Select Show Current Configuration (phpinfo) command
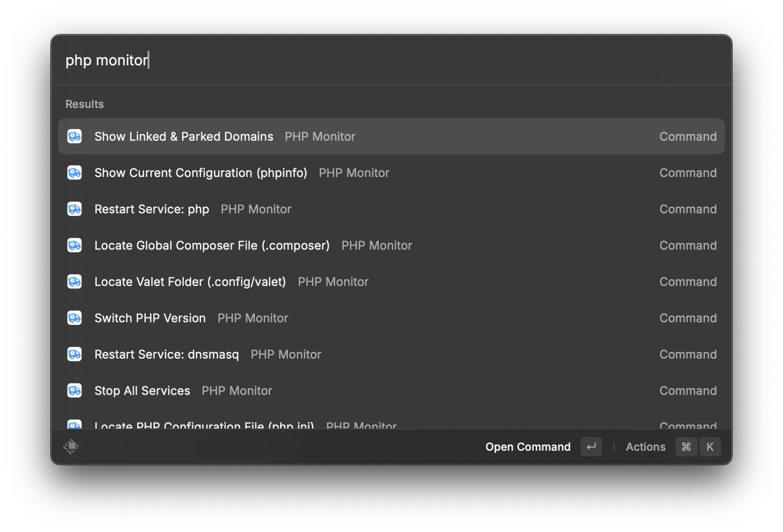 [x=391, y=172]
